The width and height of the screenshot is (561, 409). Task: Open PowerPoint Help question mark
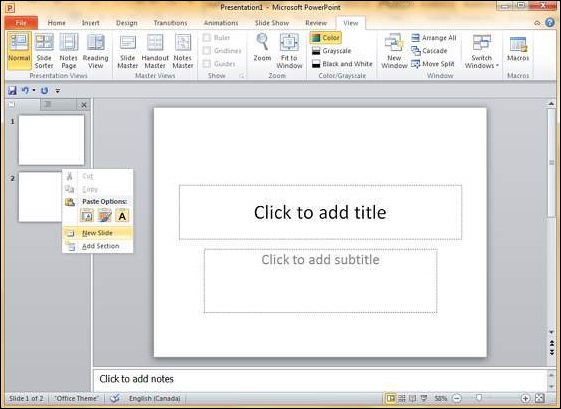tap(550, 23)
